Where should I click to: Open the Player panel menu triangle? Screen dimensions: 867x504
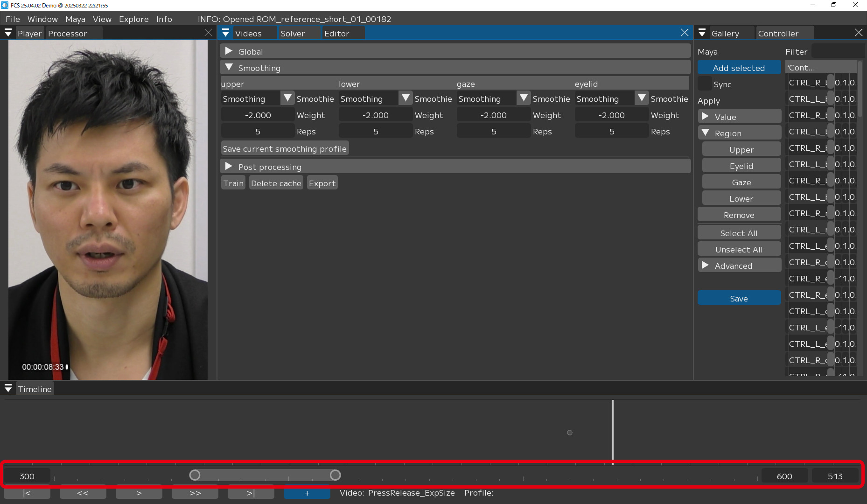tap(8, 33)
